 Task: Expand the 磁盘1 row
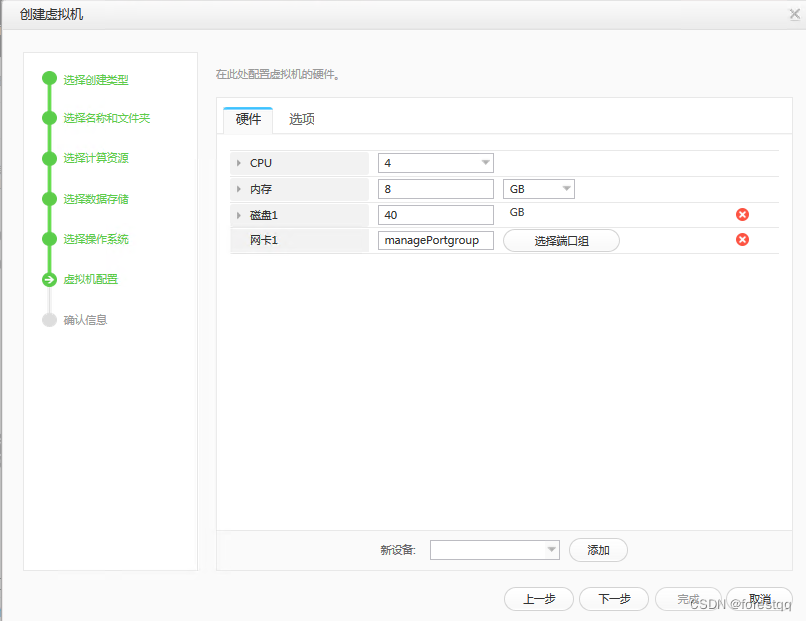(239, 215)
